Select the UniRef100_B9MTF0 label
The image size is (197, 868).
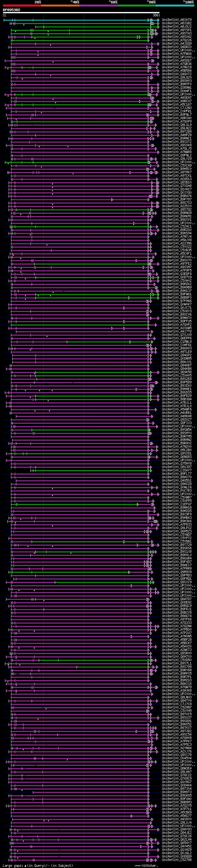tap(177, 84)
